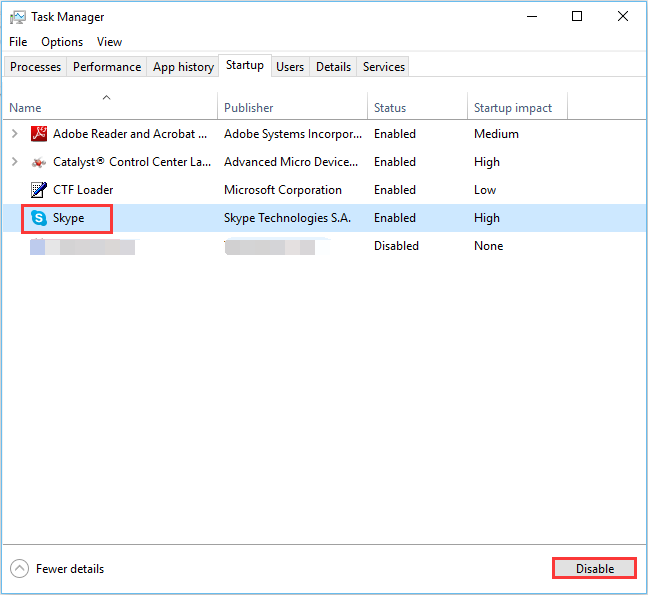Switch to the Processes tab

36,67
